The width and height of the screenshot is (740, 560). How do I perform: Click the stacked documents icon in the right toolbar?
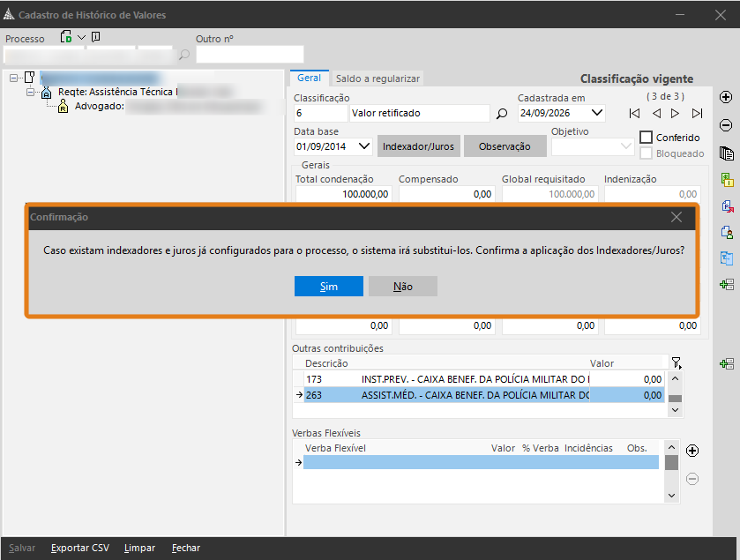pyautogui.click(x=727, y=153)
